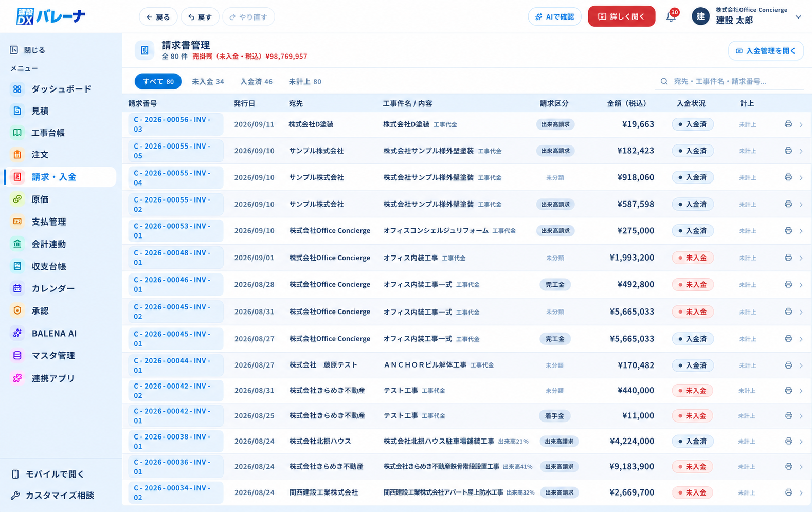
Task: Go to 承認 in the sidebar
Action: coord(40,310)
